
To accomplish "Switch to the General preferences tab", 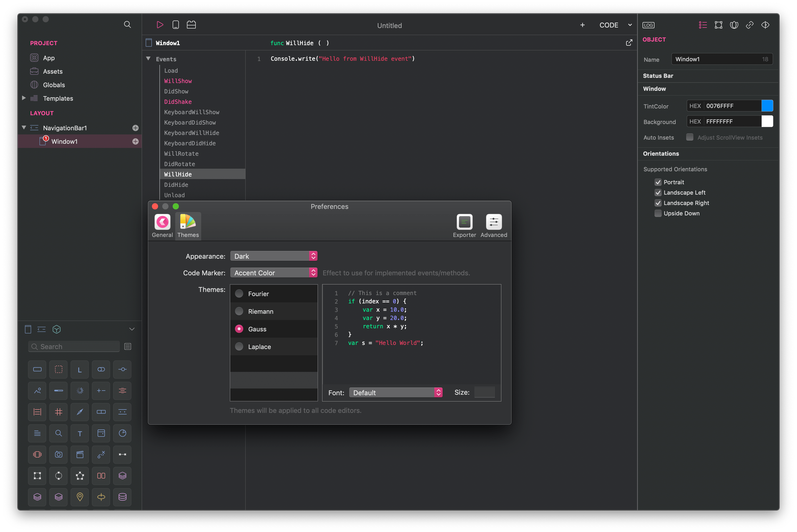I will click(162, 226).
